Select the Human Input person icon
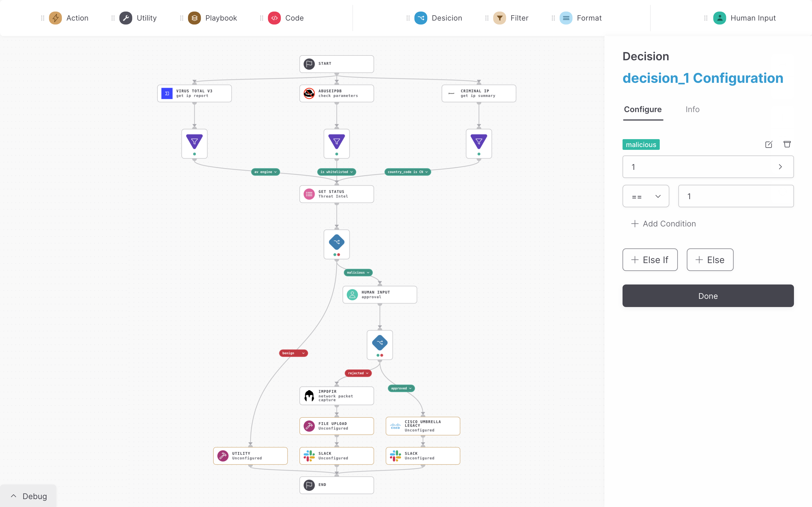 point(720,18)
